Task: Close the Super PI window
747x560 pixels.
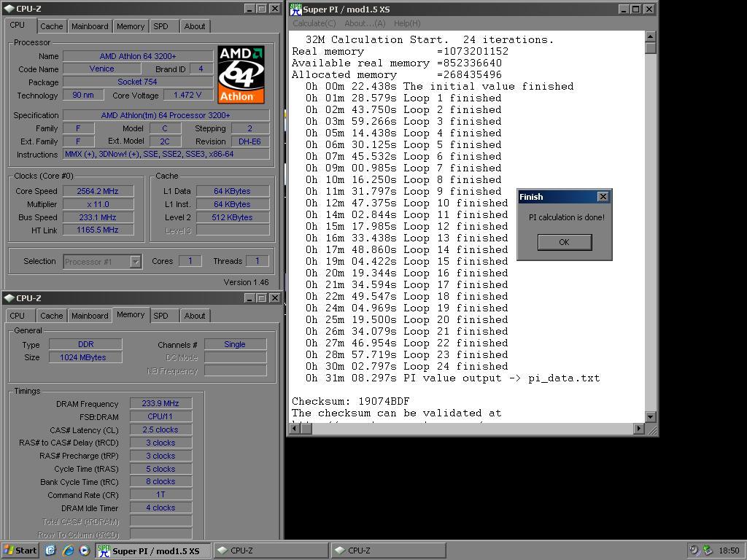Action: [649, 9]
